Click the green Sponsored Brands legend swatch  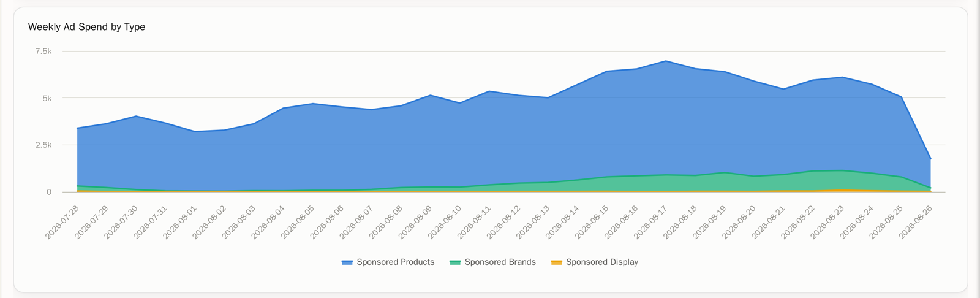pyautogui.click(x=455, y=262)
